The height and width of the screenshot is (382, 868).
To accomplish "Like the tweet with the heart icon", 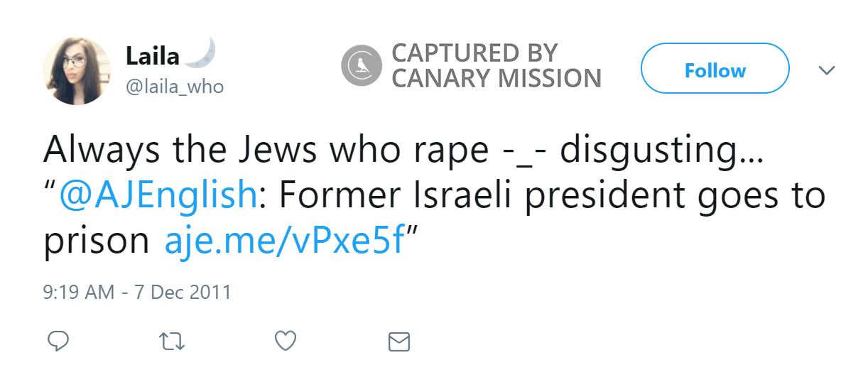I will coord(285,342).
